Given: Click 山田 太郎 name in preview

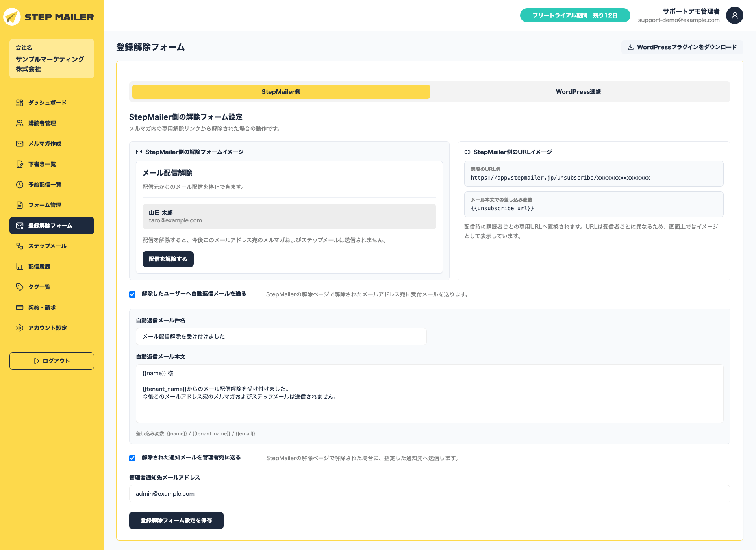Looking at the screenshot, I should pyautogui.click(x=161, y=213).
